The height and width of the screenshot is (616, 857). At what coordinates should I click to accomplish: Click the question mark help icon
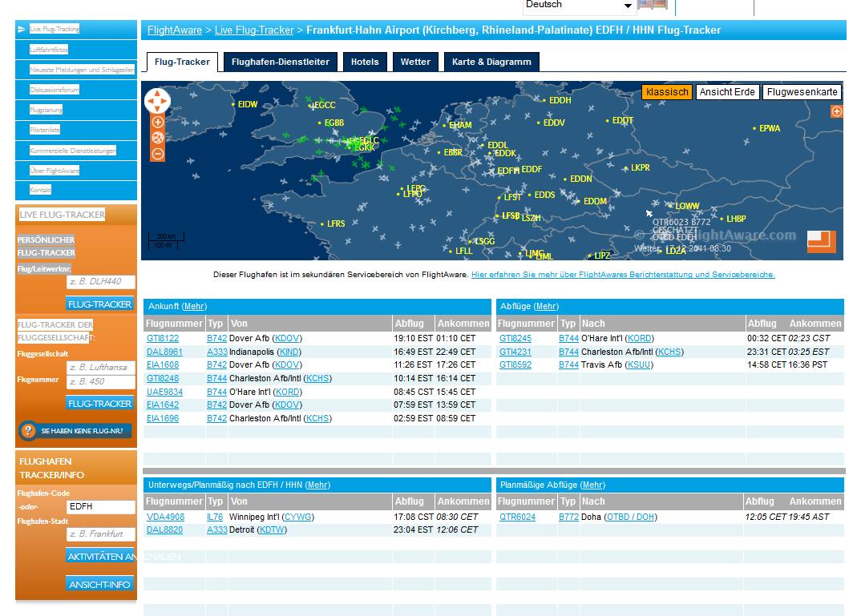click(x=27, y=431)
